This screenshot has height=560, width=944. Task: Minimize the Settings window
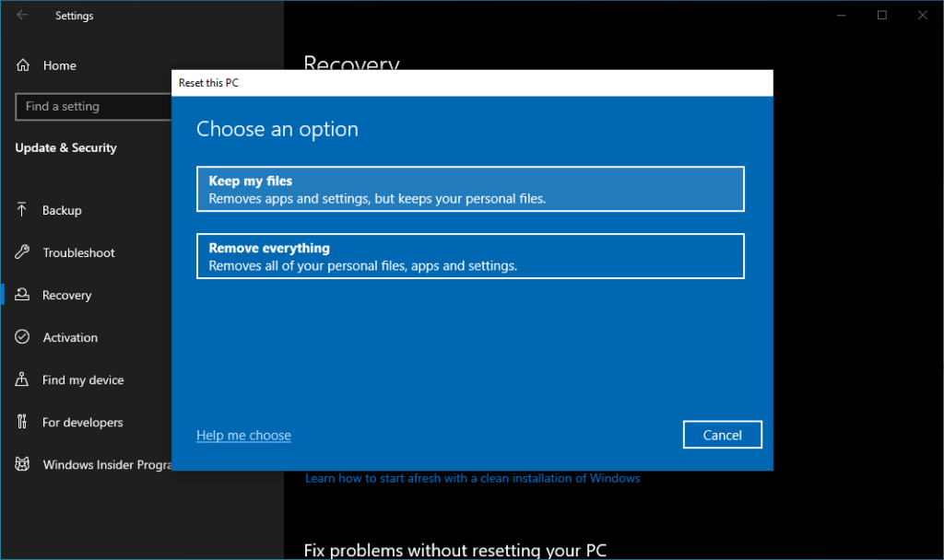pos(840,15)
